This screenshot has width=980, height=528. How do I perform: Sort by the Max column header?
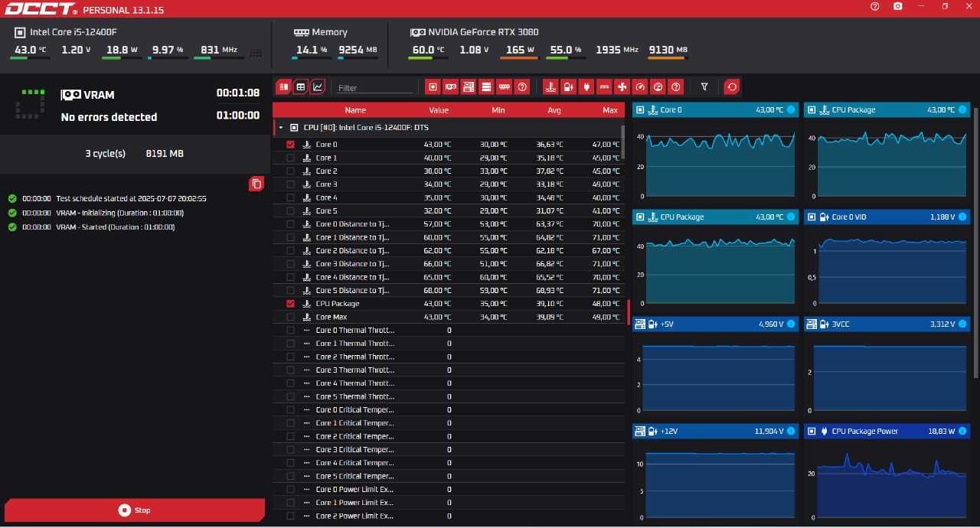click(610, 110)
